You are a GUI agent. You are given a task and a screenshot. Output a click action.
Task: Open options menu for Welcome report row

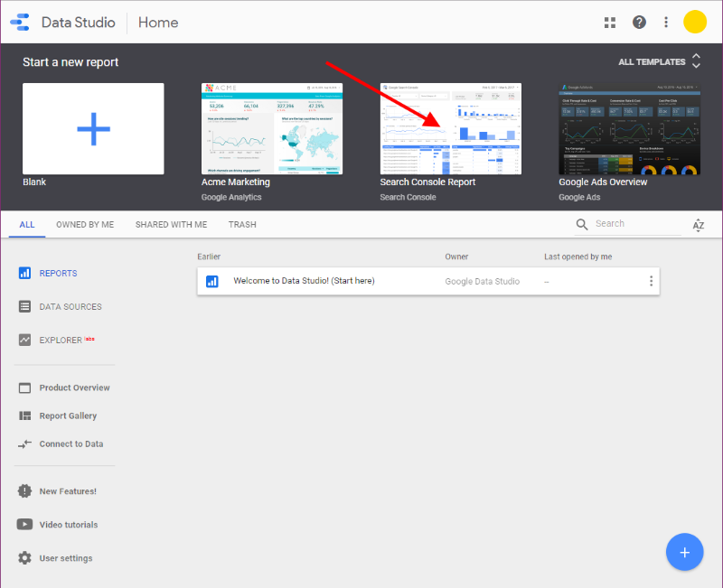point(651,281)
